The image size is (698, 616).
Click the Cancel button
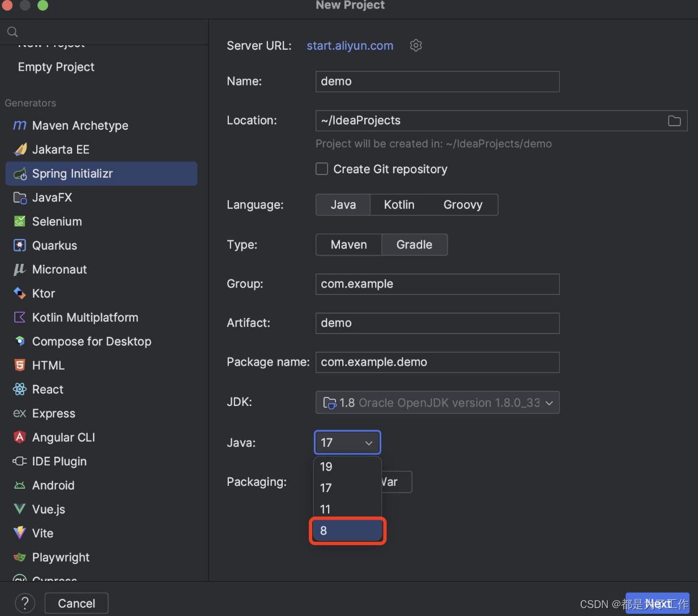pos(76,604)
